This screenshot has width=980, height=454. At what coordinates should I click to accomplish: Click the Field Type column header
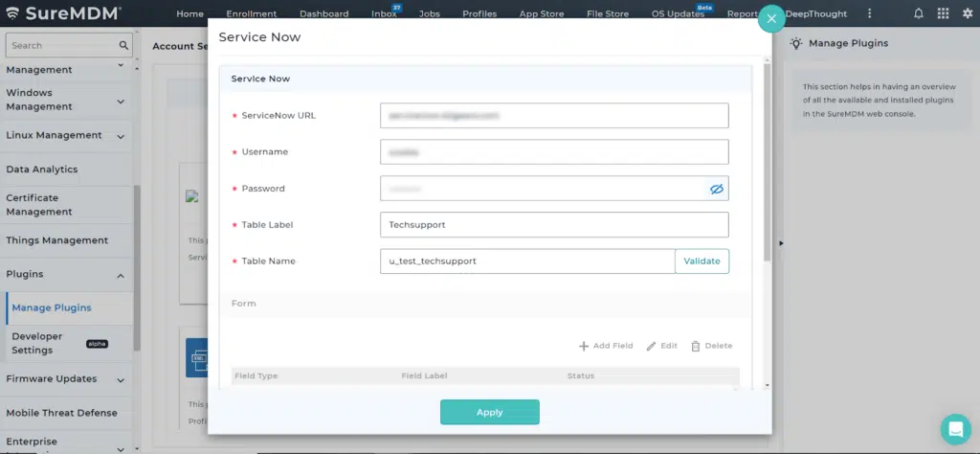(256, 375)
